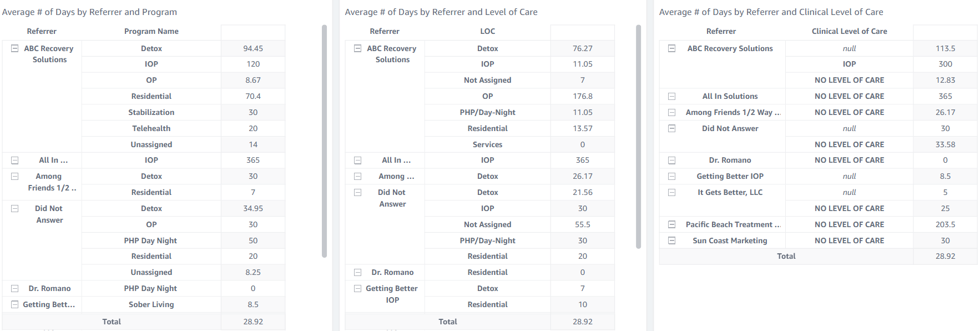The image size is (980, 331).
Task: Collapse Getting Bett... row in Program table
Action: click(15, 305)
